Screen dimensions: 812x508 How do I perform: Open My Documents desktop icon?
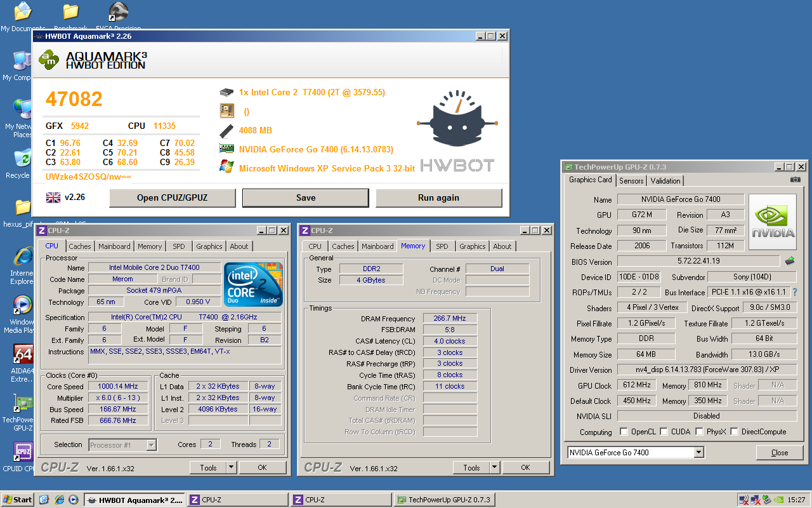coord(23,11)
